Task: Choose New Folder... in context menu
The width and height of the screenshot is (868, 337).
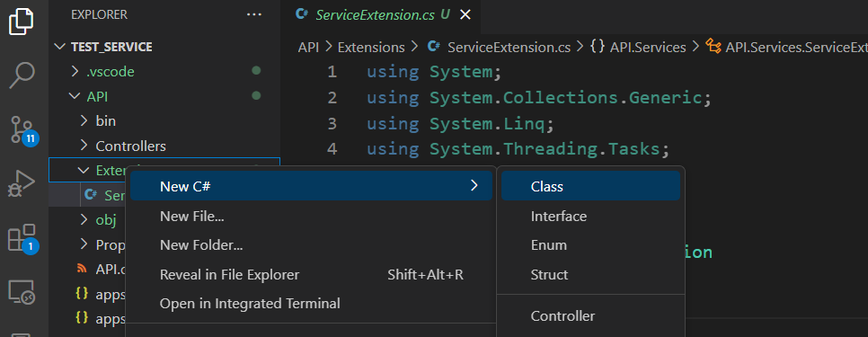Action: tap(311, 245)
